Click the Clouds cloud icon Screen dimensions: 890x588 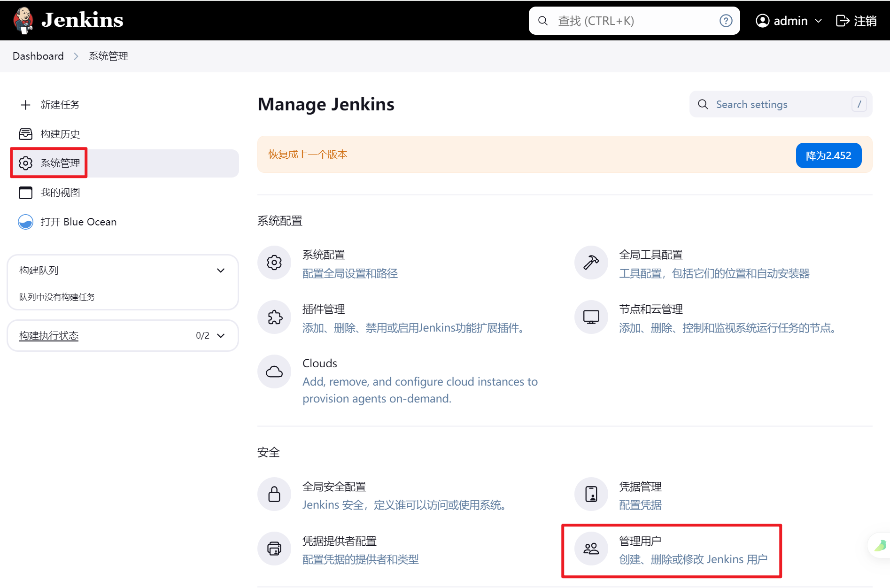click(x=274, y=371)
